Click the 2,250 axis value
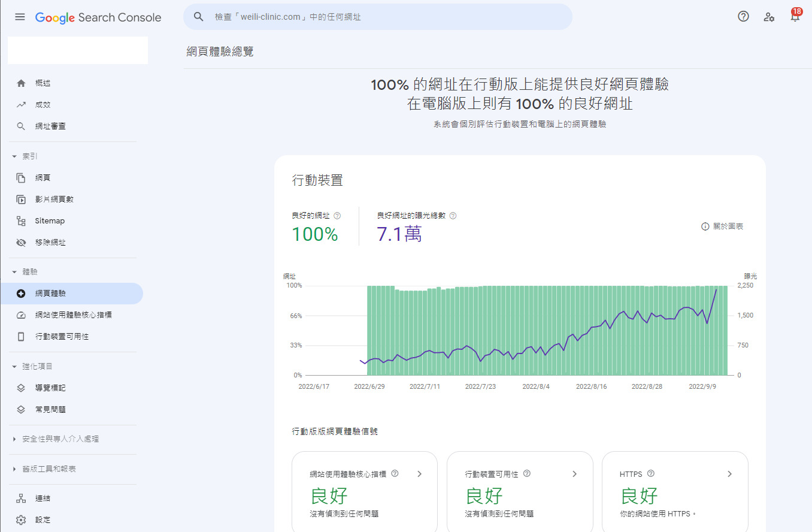The image size is (812, 532). click(x=745, y=286)
